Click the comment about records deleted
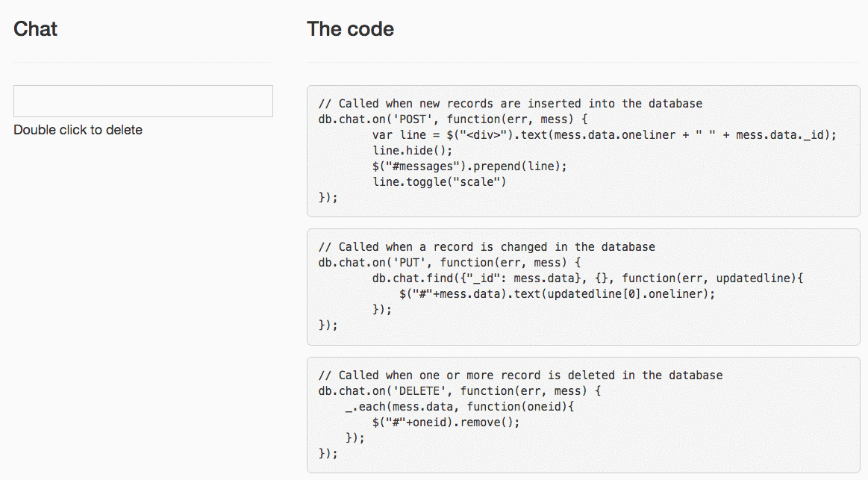The height and width of the screenshot is (480, 868). [520, 375]
